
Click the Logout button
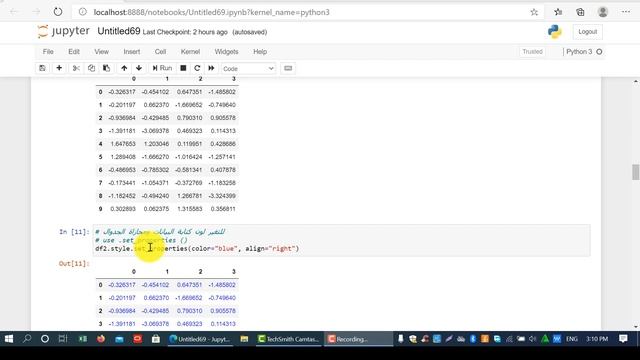click(587, 32)
